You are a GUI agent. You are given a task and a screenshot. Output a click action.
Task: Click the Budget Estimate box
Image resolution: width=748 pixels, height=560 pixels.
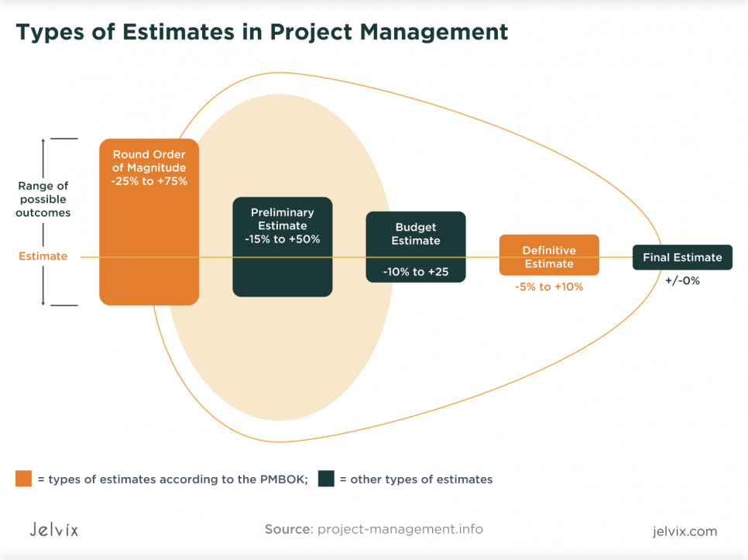[x=416, y=246]
